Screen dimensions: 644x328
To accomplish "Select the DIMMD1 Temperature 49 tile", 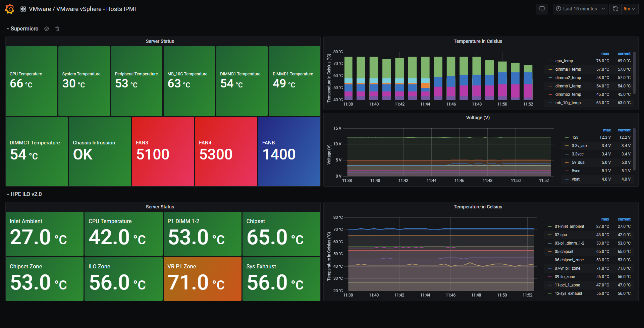I will (294, 81).
